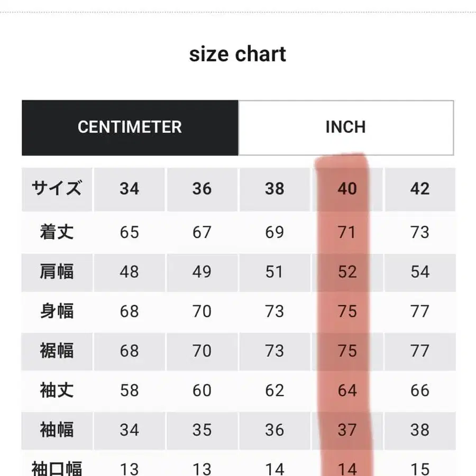Click the 着丈 row label
476x476 pixels.
pyautogui.click(x=57, y=232)
